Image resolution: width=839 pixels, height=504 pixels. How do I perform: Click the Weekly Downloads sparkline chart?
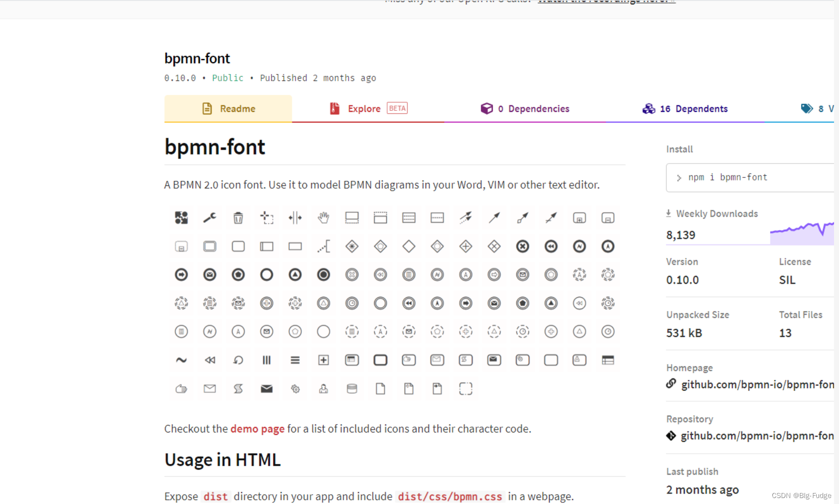click(802, 233)
